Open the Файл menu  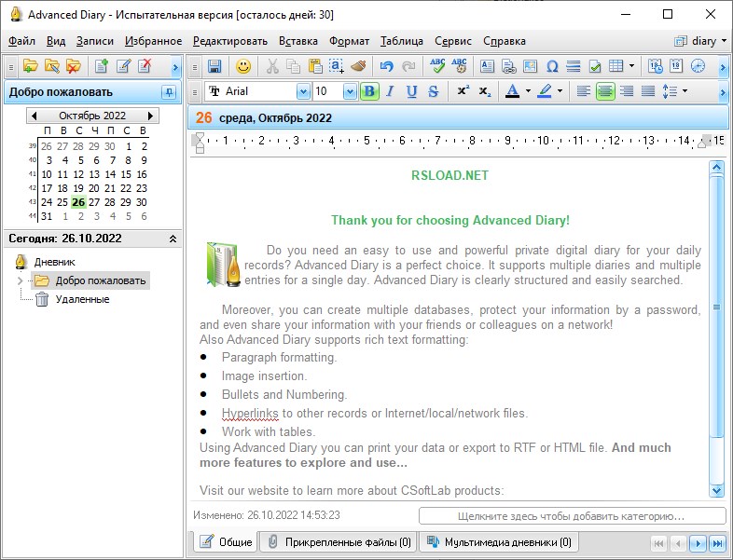pyautogui.click(x=21, y=41)
